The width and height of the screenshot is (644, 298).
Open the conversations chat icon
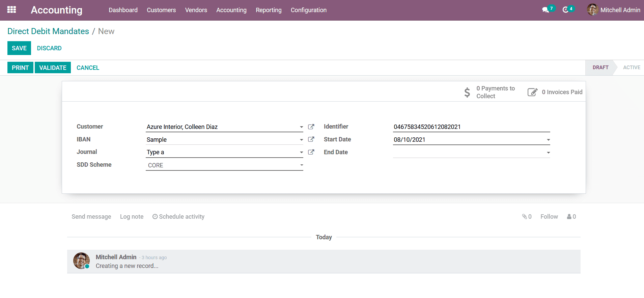pyautogui.click(x=545, y=10)
